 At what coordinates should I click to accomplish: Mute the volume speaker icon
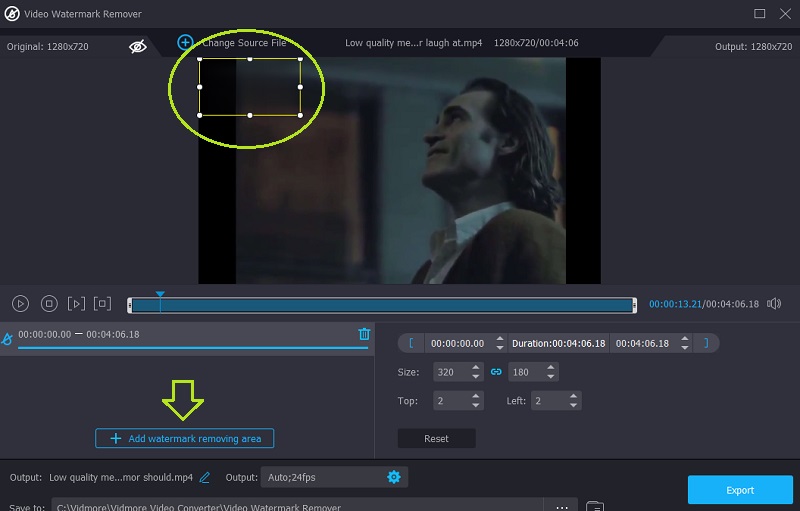[773, 303]
